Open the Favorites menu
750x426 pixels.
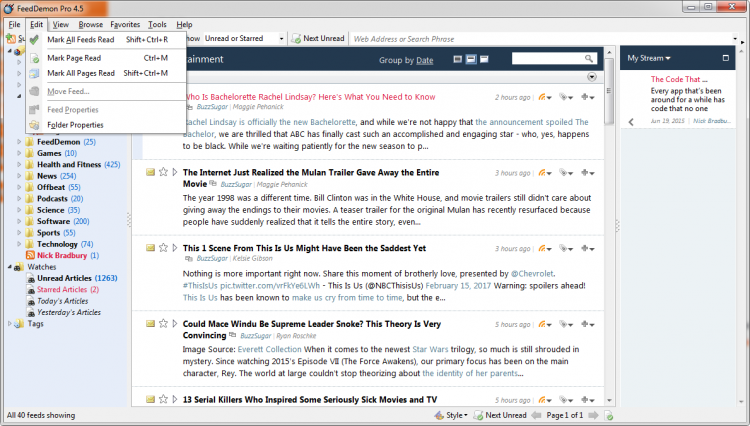[x=125, y=24]
